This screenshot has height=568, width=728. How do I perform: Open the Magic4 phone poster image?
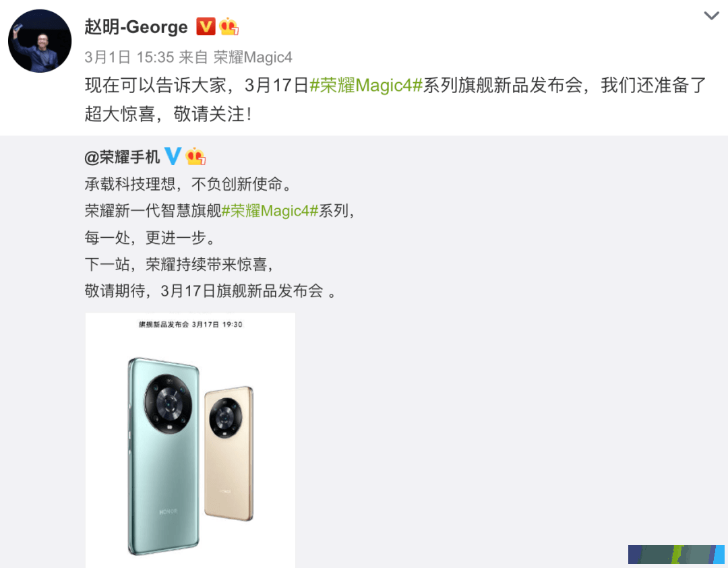[x=190, y=440]
